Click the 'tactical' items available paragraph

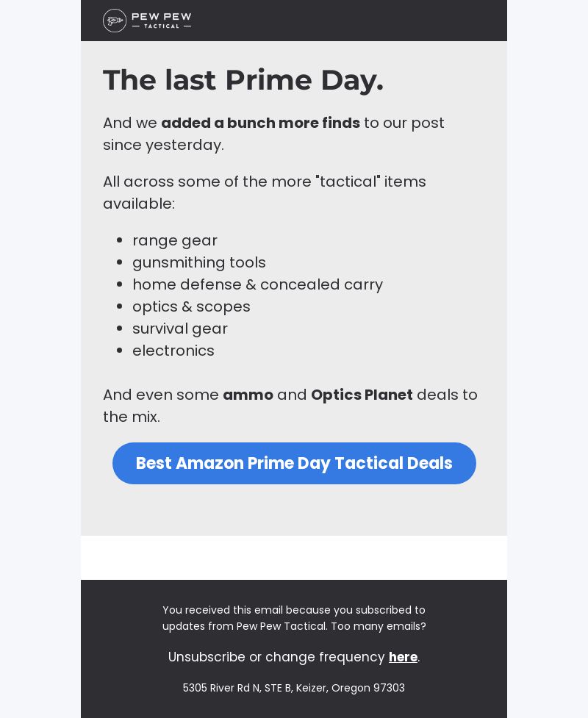tap(265, 193)
